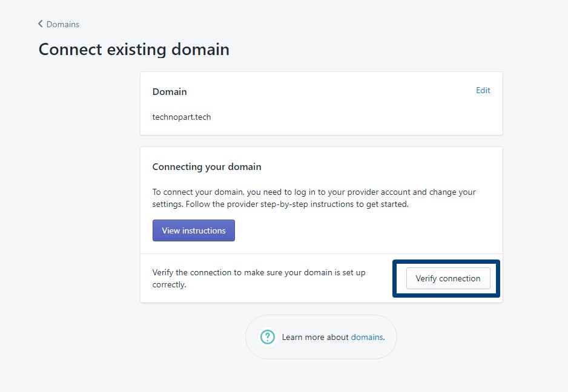Select the technopart.tech domain name text
Screen dimensions: 568x392
[x=182, y=117]
